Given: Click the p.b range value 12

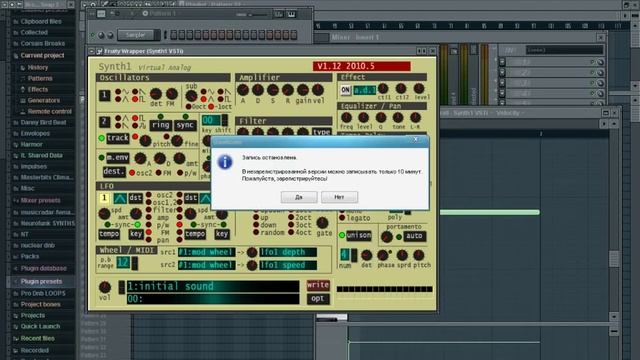Looking at the screenshot, I should click(123, 262).
